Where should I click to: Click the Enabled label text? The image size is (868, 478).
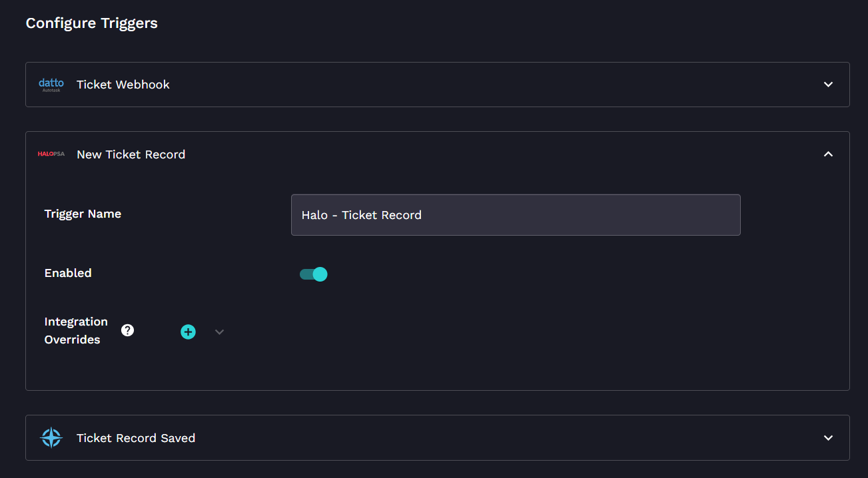68,273
